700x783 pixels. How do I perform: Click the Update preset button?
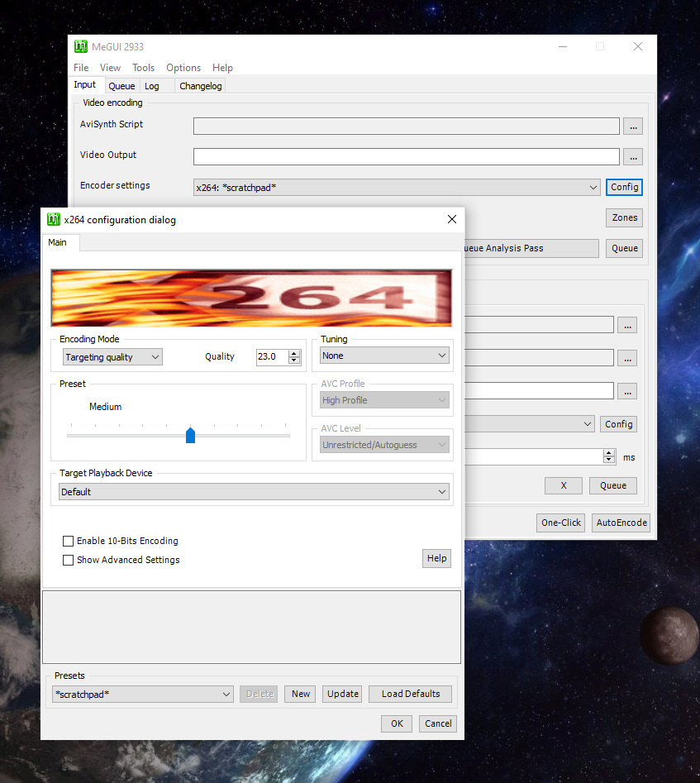(342, 694)
